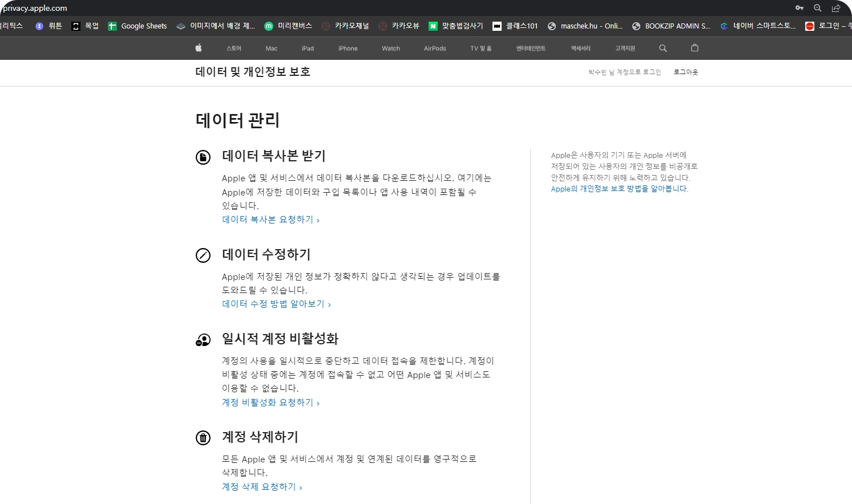Click the clock icon beside 데이터 복사본 받기
Image resolution: width=852 pixels, height=504 pixels.
(x=203, y=157)
